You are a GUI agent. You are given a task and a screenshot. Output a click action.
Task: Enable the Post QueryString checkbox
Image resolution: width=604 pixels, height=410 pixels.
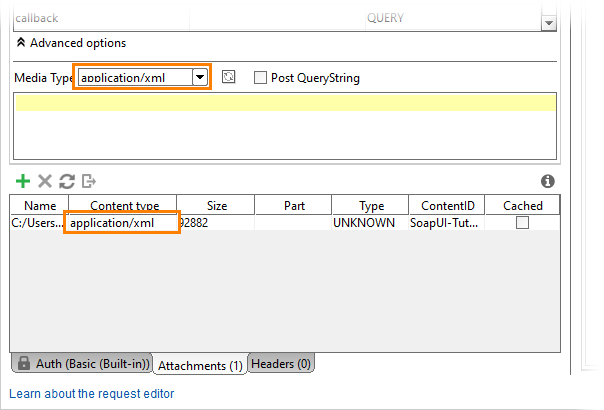tap(260, 77)
